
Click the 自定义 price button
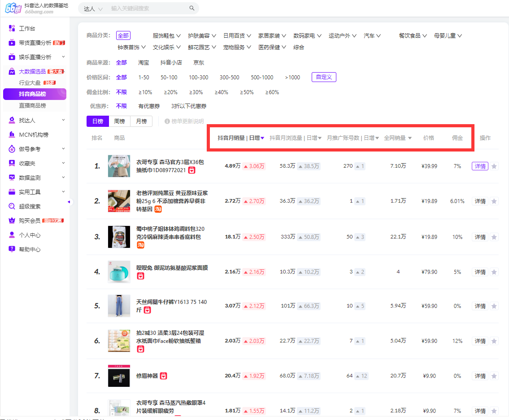coord(324,77)
